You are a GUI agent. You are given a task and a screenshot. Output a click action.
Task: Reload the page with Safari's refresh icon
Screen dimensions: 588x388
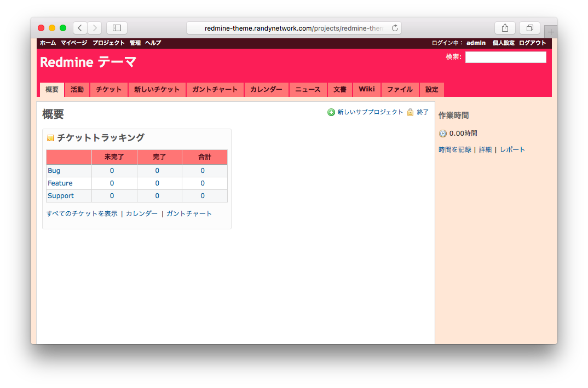(x=394, y=28)
